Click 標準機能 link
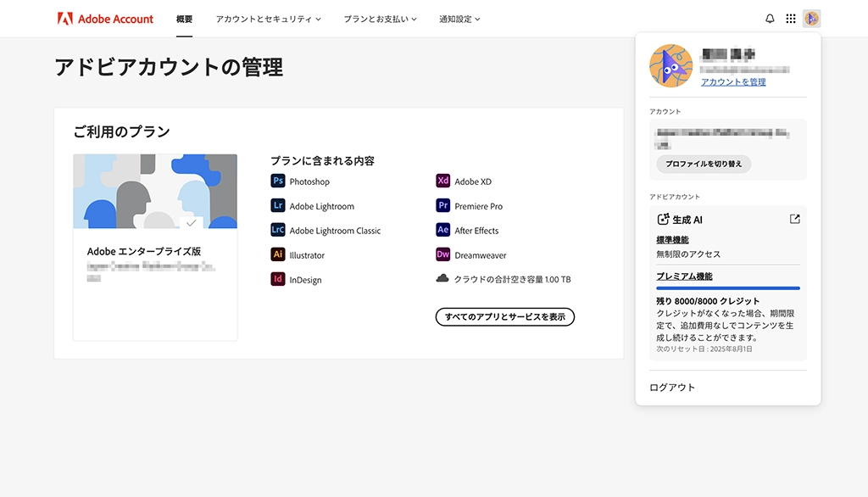Image resolution: width=868 pixels, height=497 pixels. 672,240
